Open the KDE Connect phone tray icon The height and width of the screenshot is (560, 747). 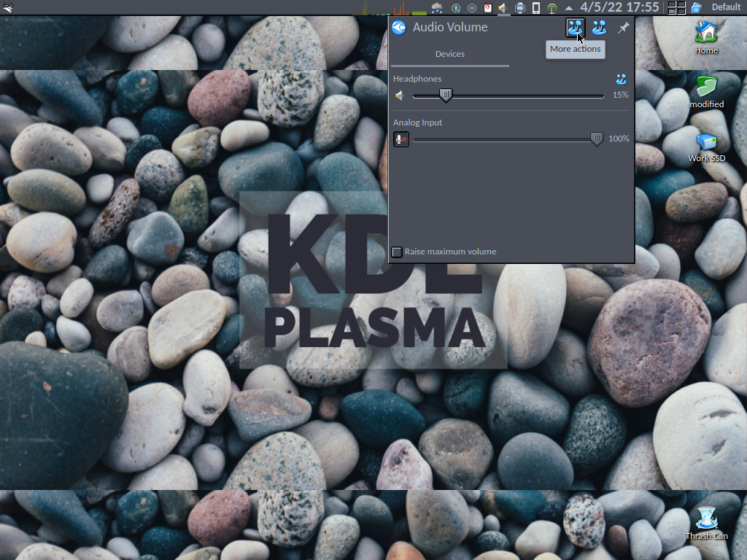(536, 7)
